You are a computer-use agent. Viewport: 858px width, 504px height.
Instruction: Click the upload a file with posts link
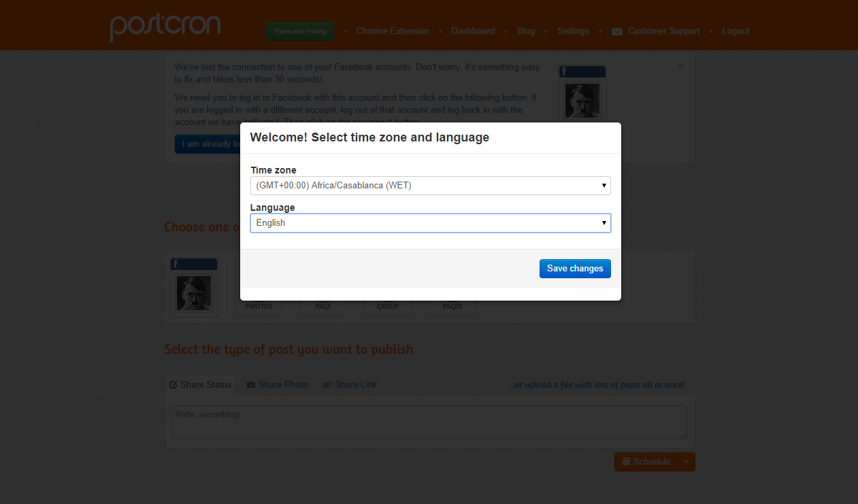(597, 385)
